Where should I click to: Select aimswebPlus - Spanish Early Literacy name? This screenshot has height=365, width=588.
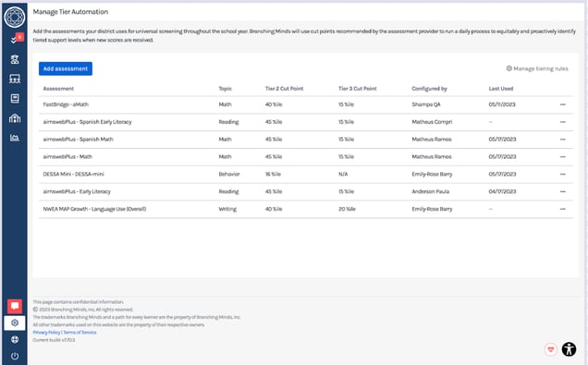87,122
